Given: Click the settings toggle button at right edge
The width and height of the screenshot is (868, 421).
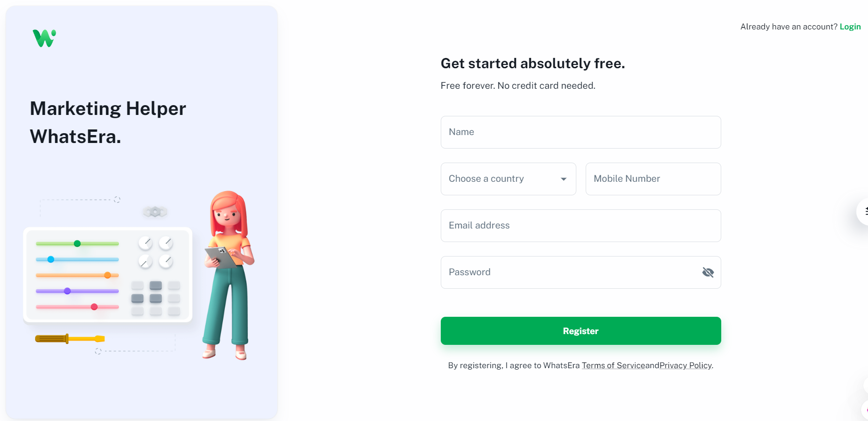Looking at the screenshot, I should [864, 212].
